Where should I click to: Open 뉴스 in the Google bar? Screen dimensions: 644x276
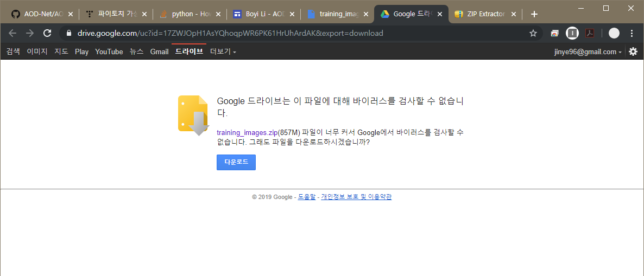[136, 52]
